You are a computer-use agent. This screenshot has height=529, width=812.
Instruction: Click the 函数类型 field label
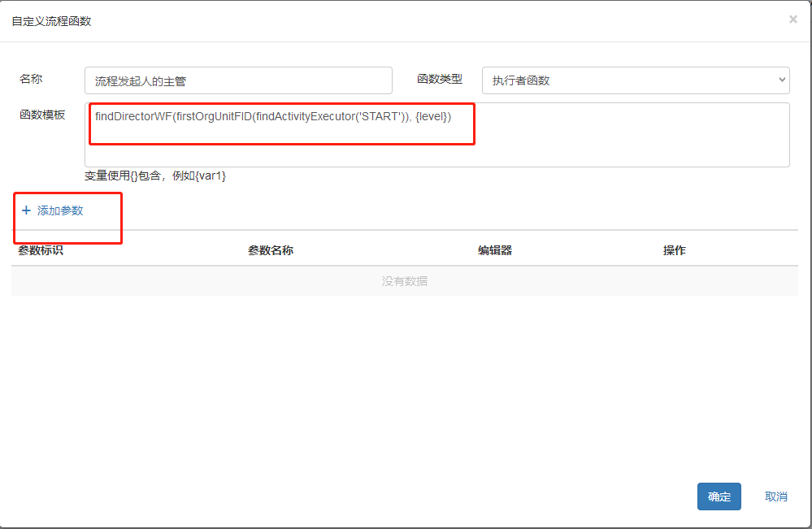[440, 79]
